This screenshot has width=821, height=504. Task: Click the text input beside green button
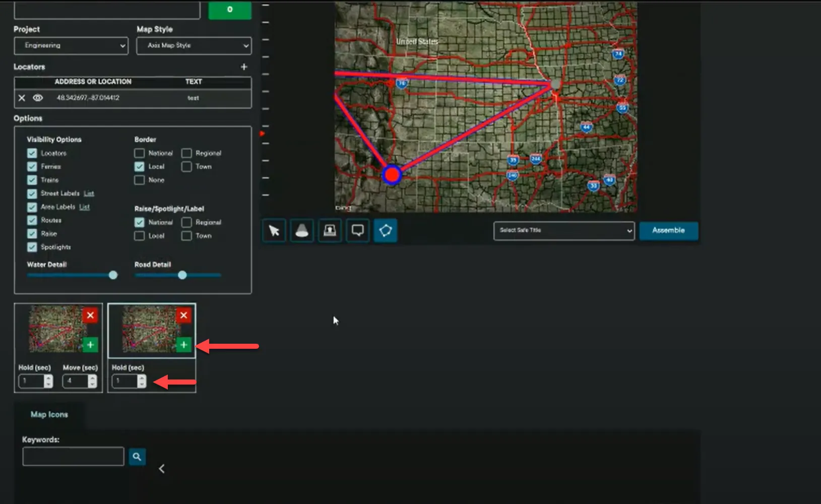[x=107, y=10]
